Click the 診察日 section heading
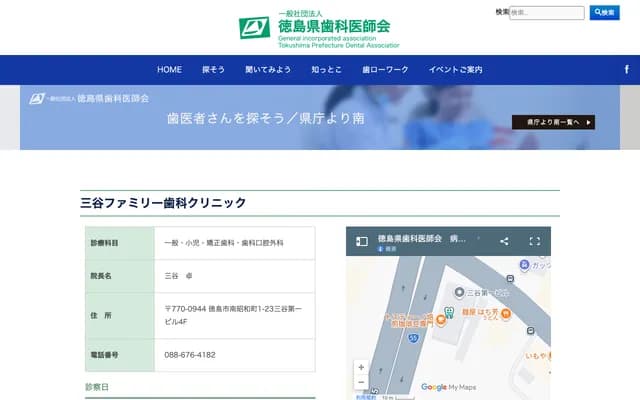This screenshot has width=640, height=400. tap(97, 387)
